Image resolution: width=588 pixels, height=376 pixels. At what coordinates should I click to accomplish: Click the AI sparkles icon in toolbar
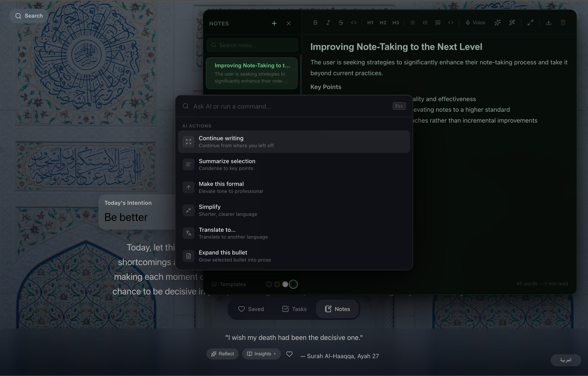click(498, 23)
